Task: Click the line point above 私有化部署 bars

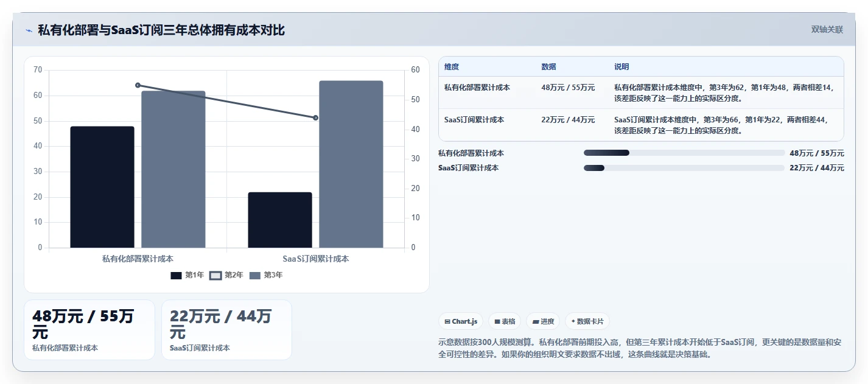Action: tap(138, 85)
